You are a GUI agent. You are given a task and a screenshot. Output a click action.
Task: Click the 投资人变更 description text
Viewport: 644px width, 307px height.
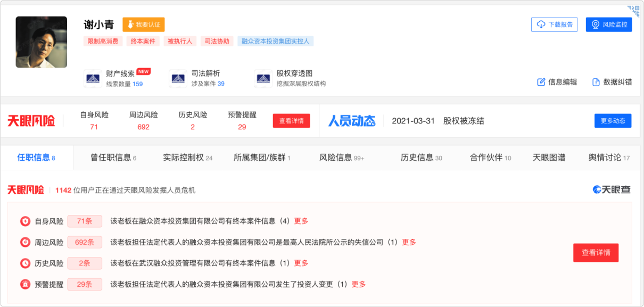click(229, 284)
